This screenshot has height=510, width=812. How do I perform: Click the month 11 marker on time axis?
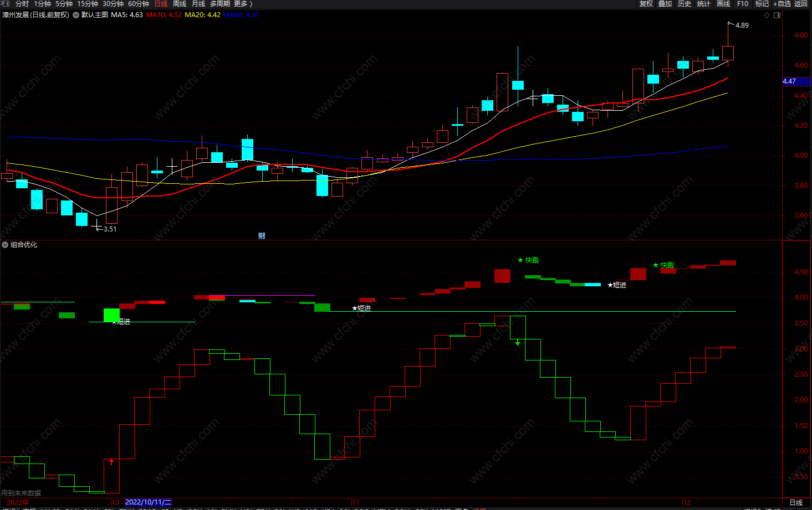coord(356,503)
